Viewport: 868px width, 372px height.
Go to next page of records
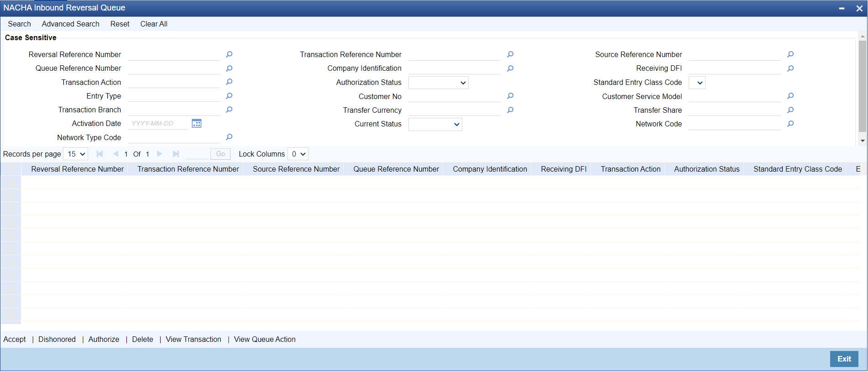160,154
